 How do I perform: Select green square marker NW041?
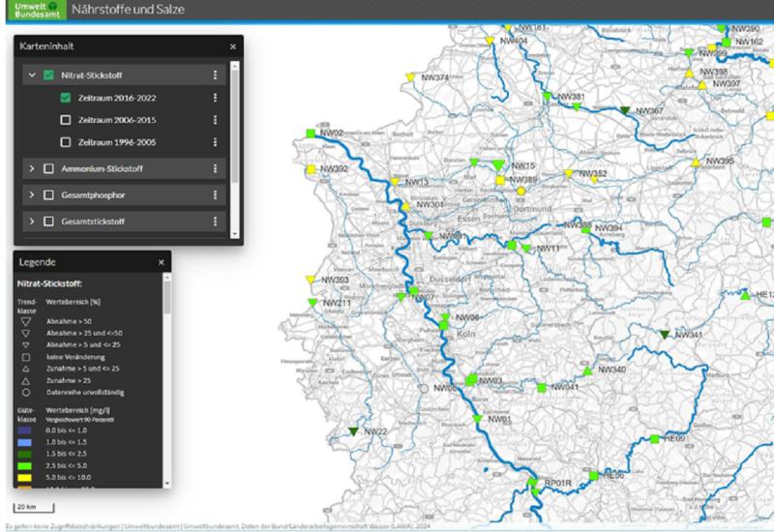(542, 388)
